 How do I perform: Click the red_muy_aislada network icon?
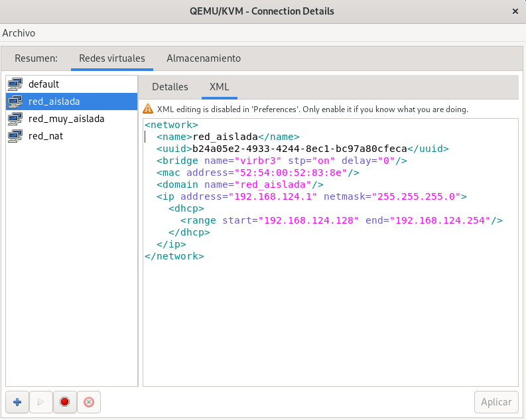(x=15, y=119)
